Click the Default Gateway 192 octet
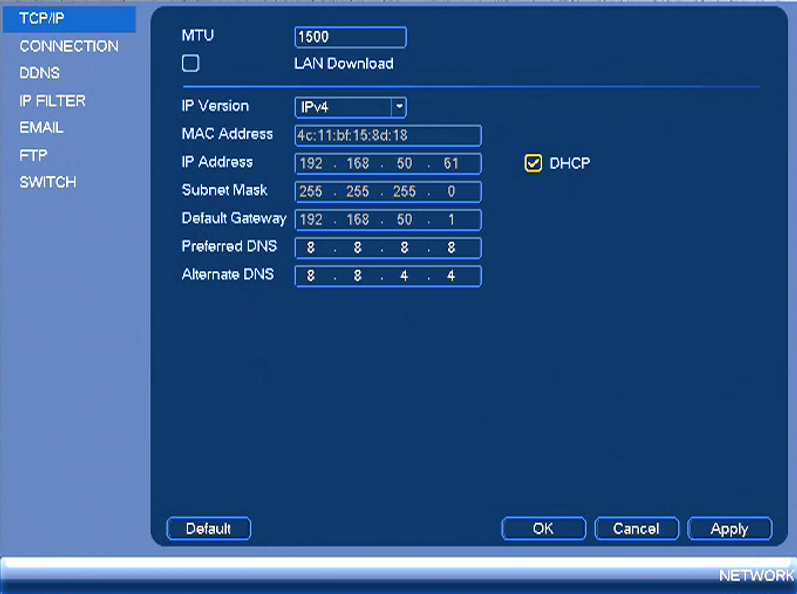 [311, 220]
